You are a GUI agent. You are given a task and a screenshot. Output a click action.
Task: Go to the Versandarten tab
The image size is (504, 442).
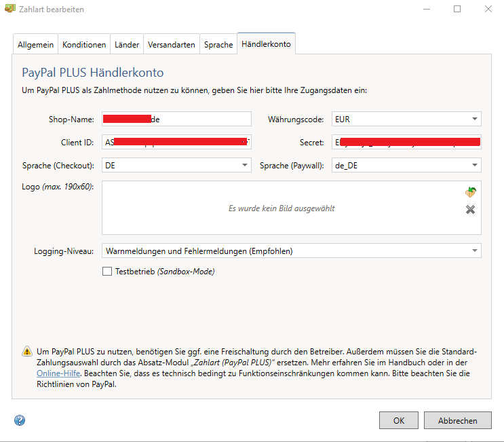click(172, 44)
